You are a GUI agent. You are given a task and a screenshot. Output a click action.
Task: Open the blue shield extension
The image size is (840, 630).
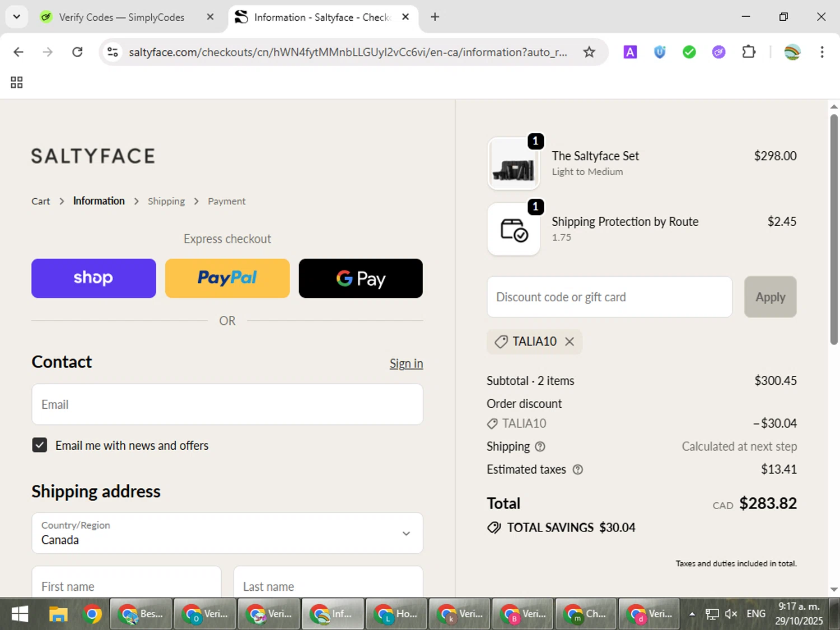point(660,52)
